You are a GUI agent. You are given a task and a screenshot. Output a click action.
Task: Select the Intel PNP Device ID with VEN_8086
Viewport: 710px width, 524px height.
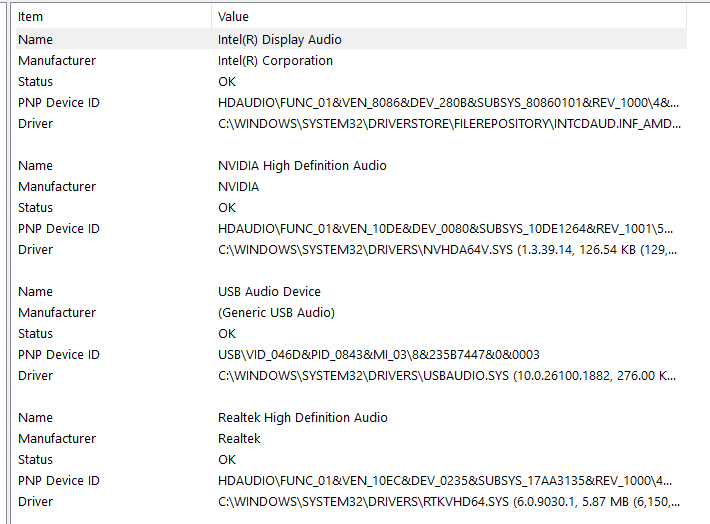coord(351,103)
